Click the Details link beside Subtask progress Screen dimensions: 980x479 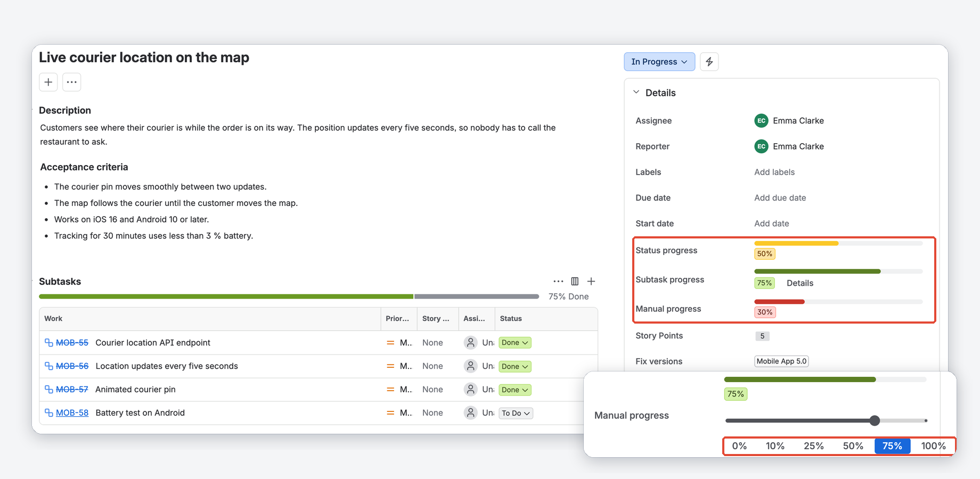coord(800,283)
